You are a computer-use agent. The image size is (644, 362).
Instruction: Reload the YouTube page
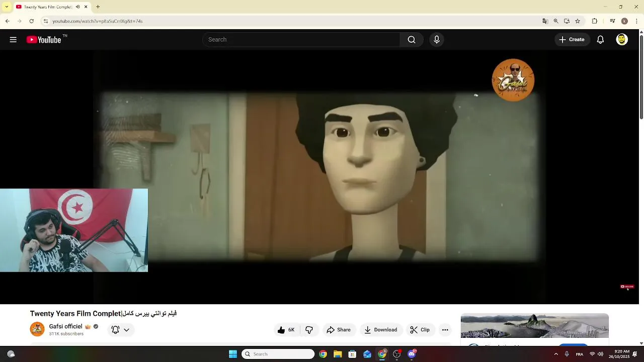31,21
